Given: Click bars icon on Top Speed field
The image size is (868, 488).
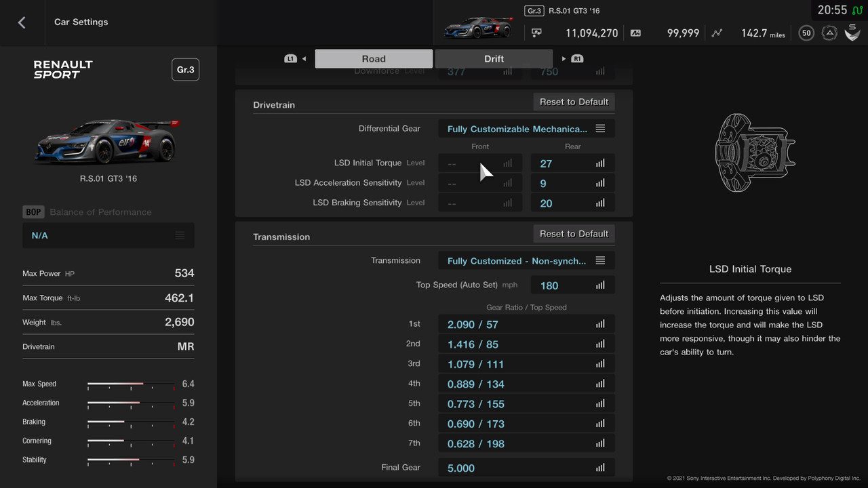Looking at the screenshot, I should click(x=600, y=285).
